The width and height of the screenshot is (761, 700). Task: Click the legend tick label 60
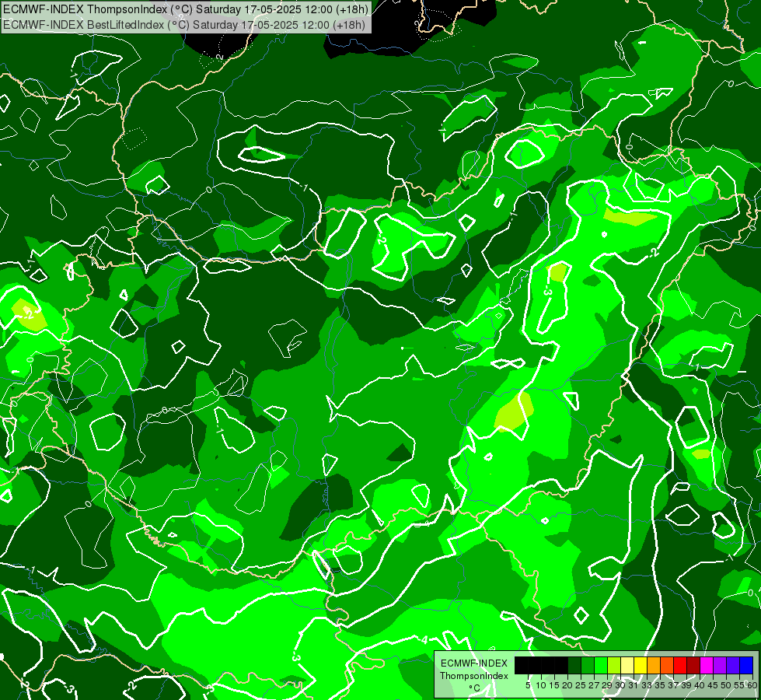click(x=752, y=685)
